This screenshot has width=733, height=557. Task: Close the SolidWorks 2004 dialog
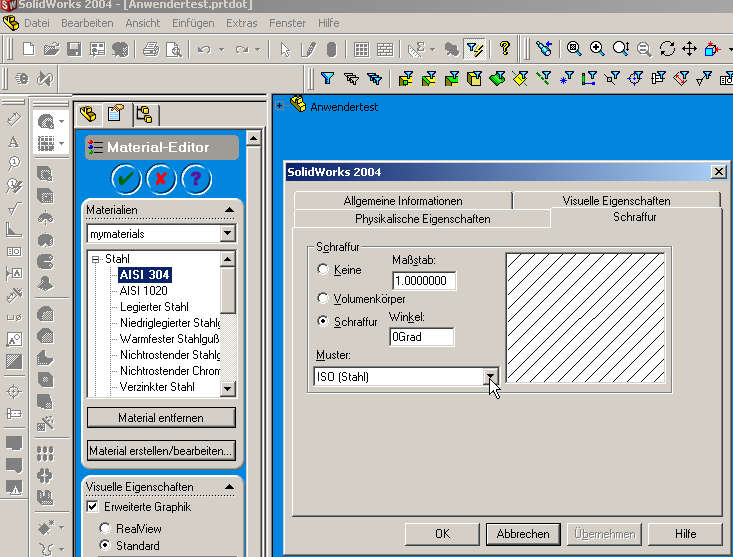719,172
